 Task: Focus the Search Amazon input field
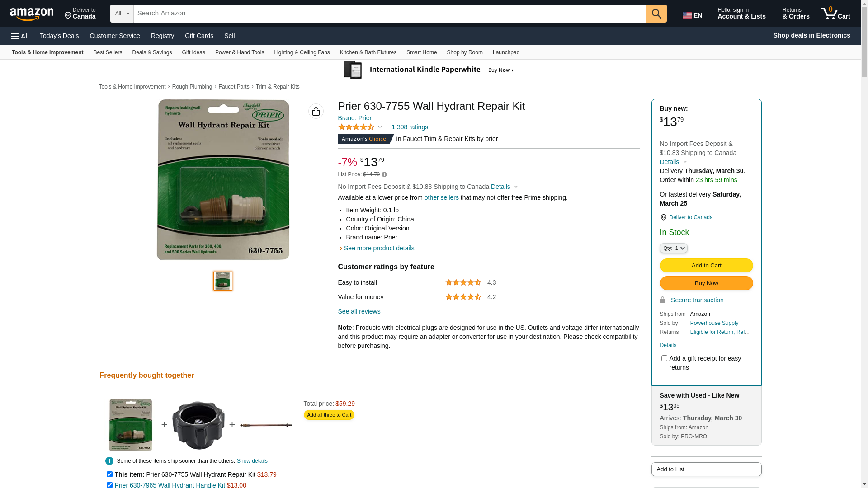pyautogui.click(x=390, y=14)
